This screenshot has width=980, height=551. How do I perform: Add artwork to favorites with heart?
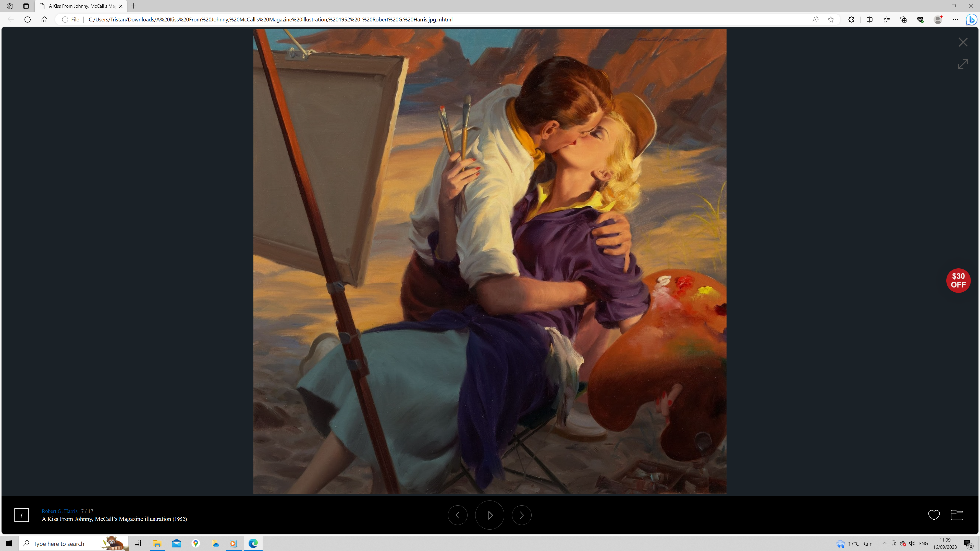pos(934,515)
